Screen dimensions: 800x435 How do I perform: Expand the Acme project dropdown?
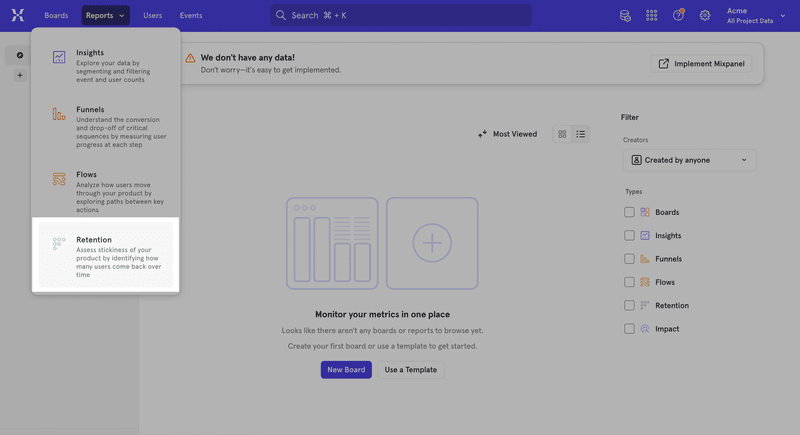tap(756, 16)
